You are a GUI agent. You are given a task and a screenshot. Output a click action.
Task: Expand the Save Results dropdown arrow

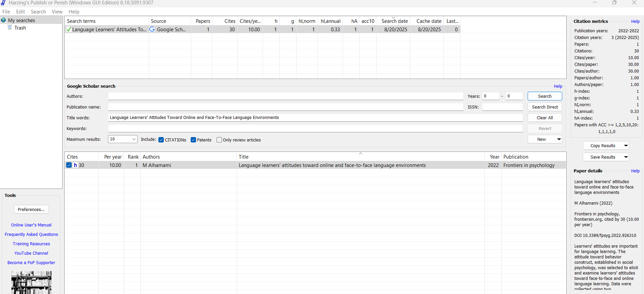tap(626, 157)
